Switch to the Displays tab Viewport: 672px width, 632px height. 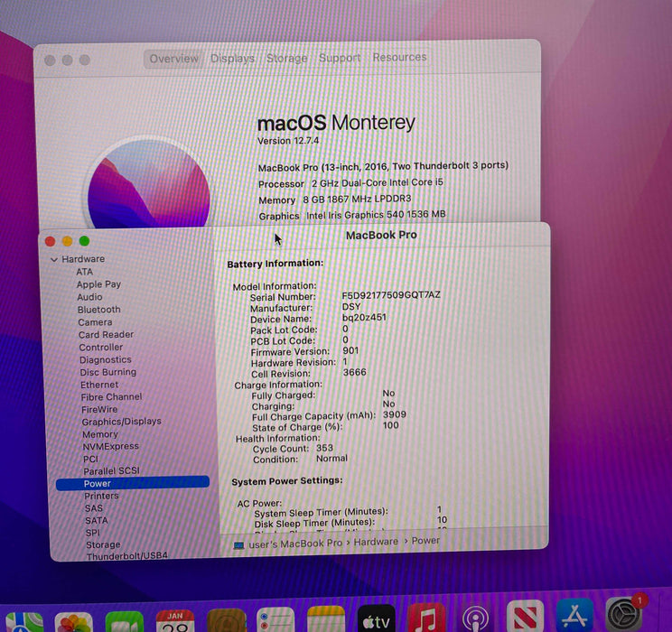tap(233, 59)
